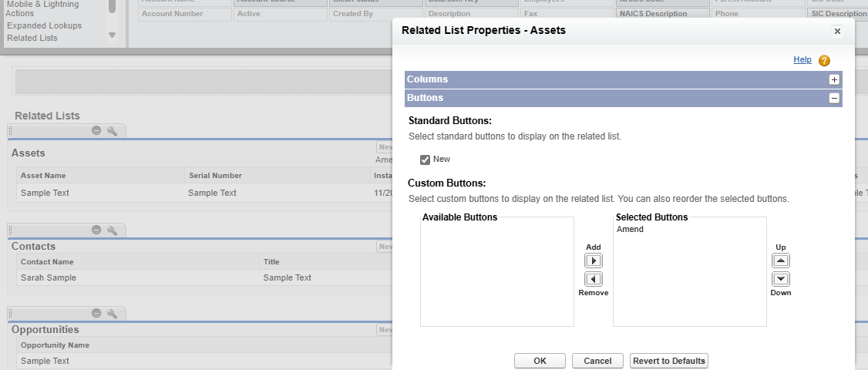868x370 pixels.
Task: Click the Cancel button
Action: coord(598,361)
